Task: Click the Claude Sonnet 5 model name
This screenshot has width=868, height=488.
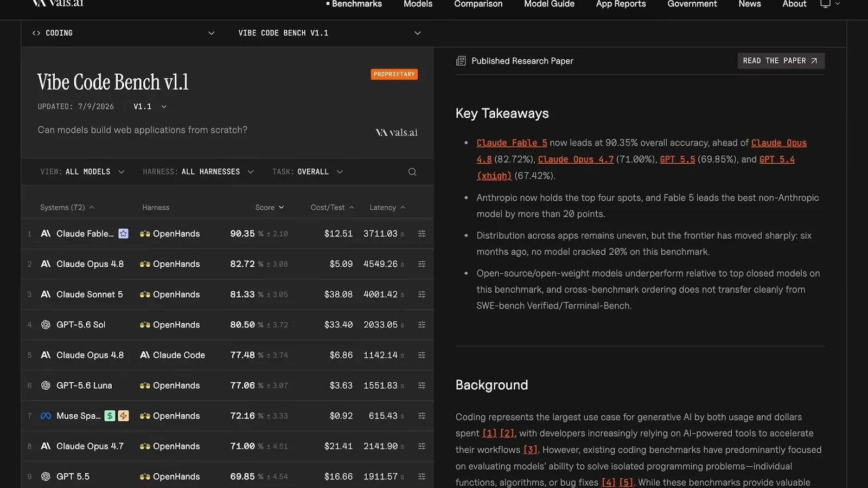Action: [x=90, y=294]
